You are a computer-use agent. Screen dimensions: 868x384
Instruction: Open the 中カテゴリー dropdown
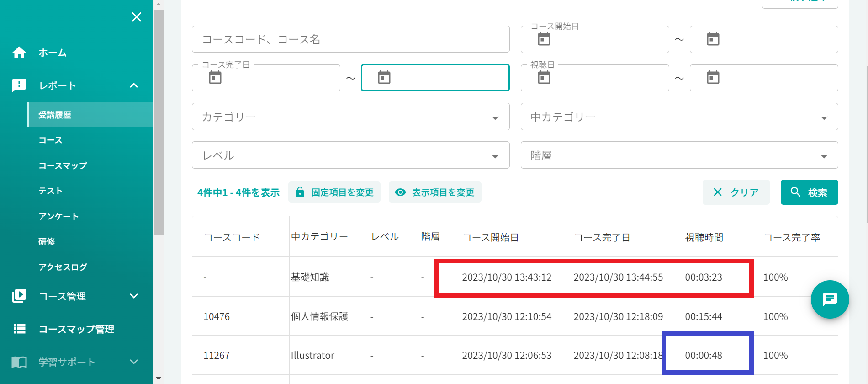click(x=679, y=117)
